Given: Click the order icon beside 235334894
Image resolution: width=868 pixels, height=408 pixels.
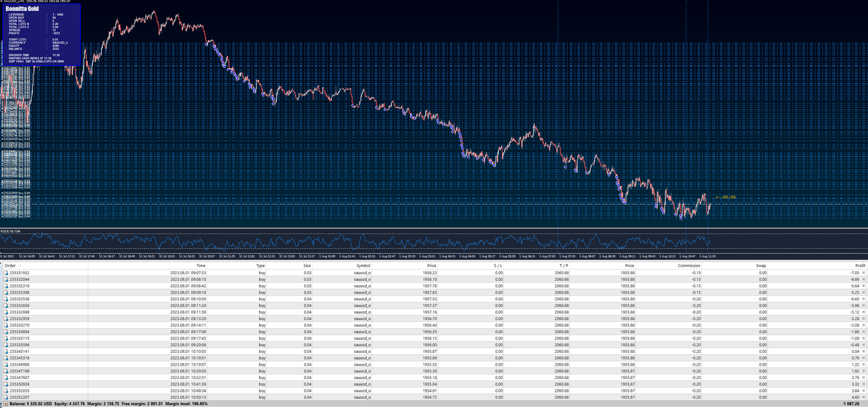Looking at the screenshot, I should tap(6, 332).
